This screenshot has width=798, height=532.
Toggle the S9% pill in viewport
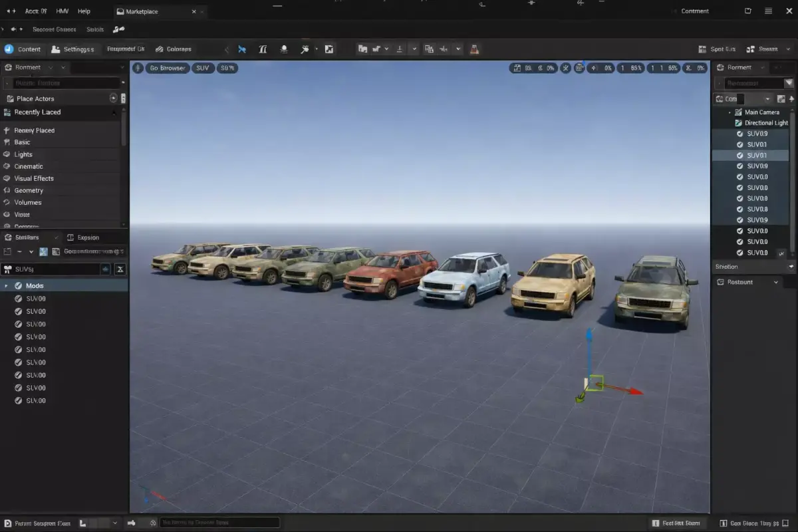pos(228,68)
